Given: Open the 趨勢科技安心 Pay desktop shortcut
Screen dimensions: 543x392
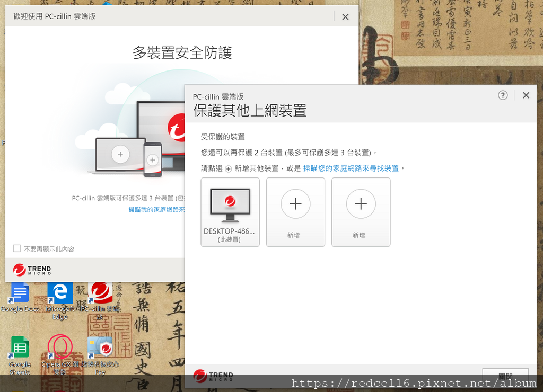Looking at the screenshot, I should pos(100,355).
